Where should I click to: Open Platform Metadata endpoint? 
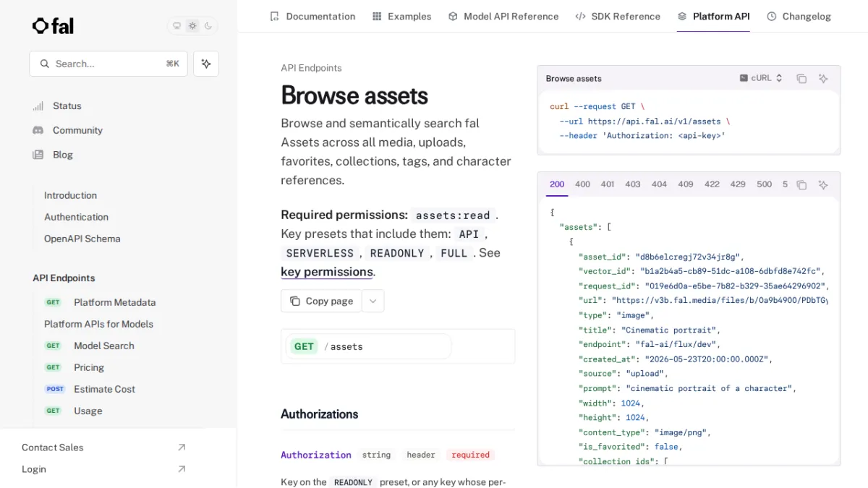(x=114, y=302)
